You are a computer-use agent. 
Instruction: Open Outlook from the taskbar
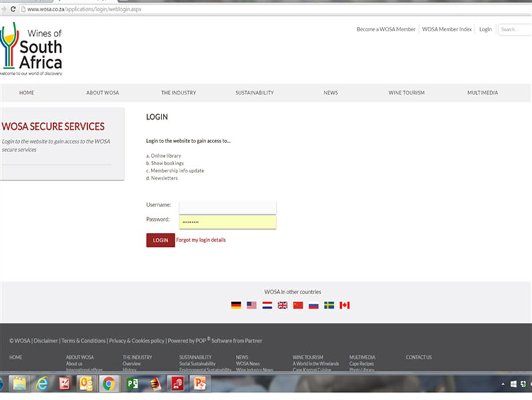tap(86, 384)
